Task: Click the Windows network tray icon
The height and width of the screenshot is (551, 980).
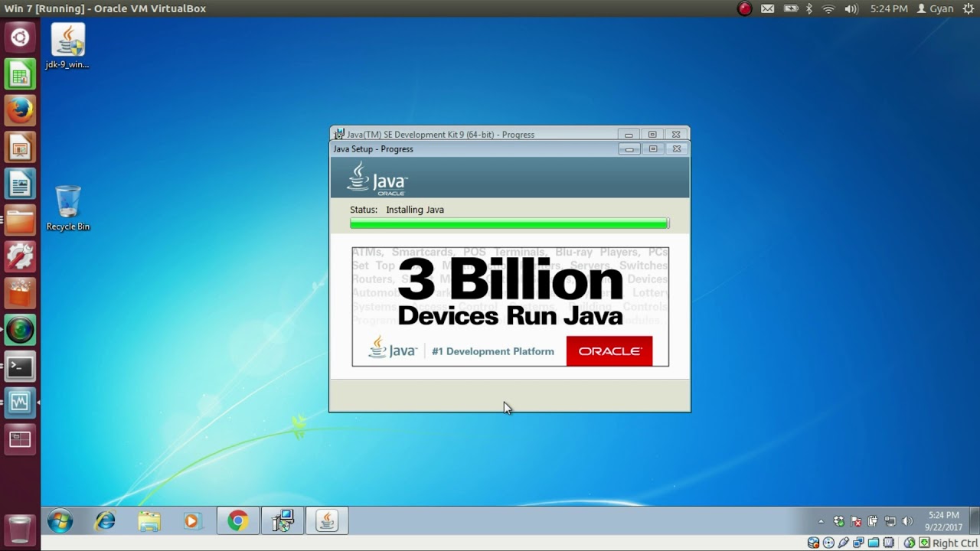Action: tap(890, 522)
